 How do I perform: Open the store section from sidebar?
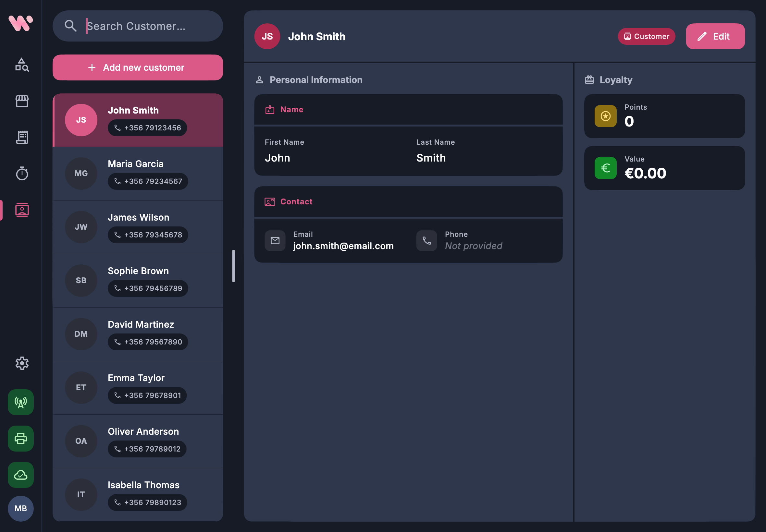(21, 101)
